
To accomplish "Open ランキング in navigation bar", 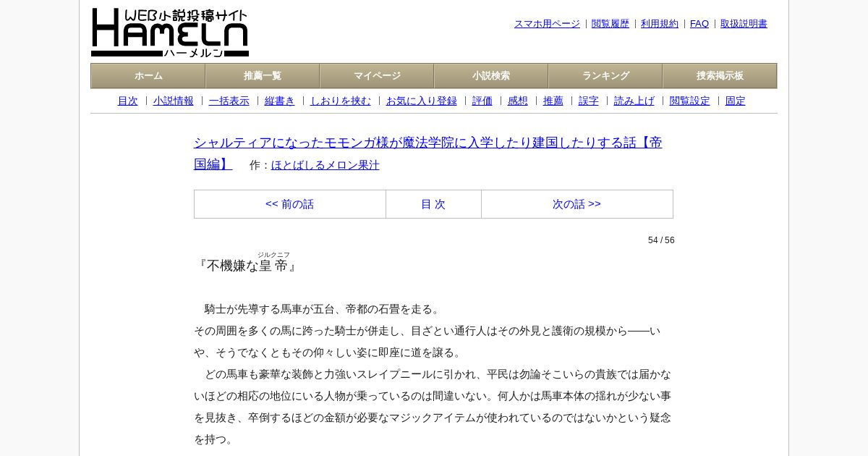I will [x=605, y=76].
